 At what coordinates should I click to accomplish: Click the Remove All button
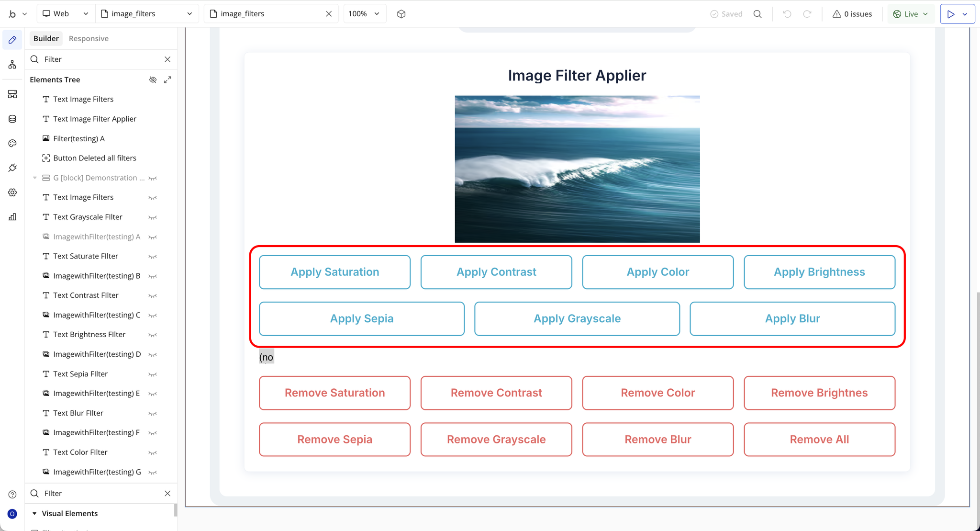819,439
